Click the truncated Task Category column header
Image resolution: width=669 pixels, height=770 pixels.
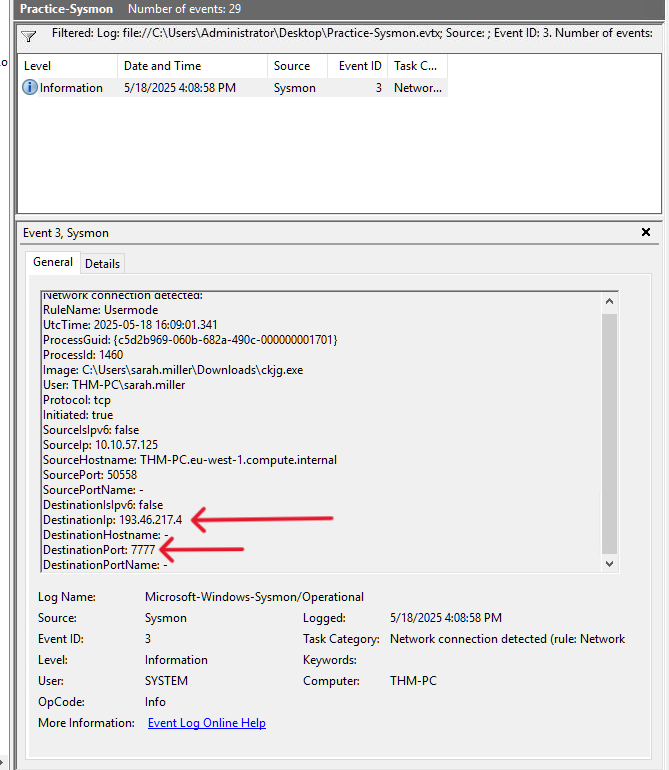click(415, 66)
